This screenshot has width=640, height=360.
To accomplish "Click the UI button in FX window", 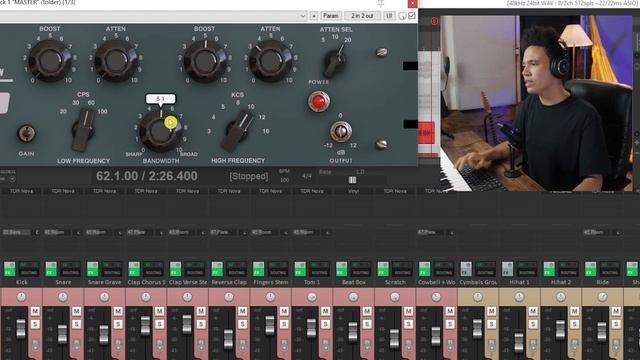I will click(x=389, y=16).
